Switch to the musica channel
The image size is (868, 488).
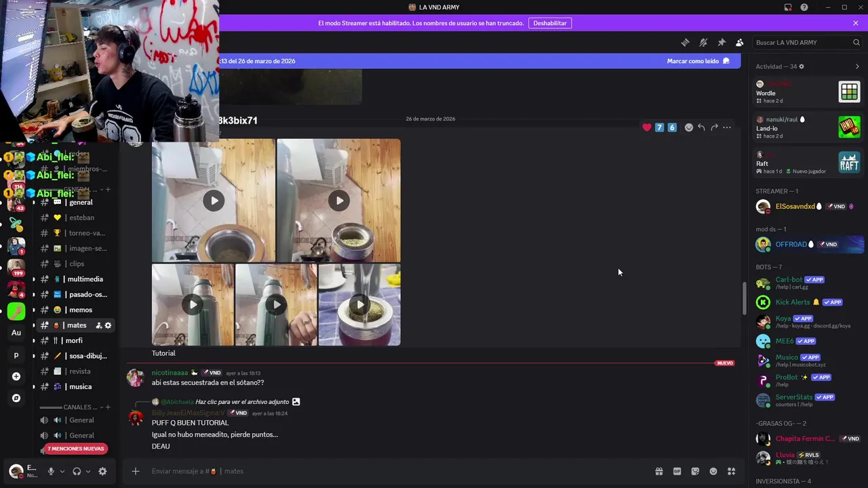(x=75, y=386)
